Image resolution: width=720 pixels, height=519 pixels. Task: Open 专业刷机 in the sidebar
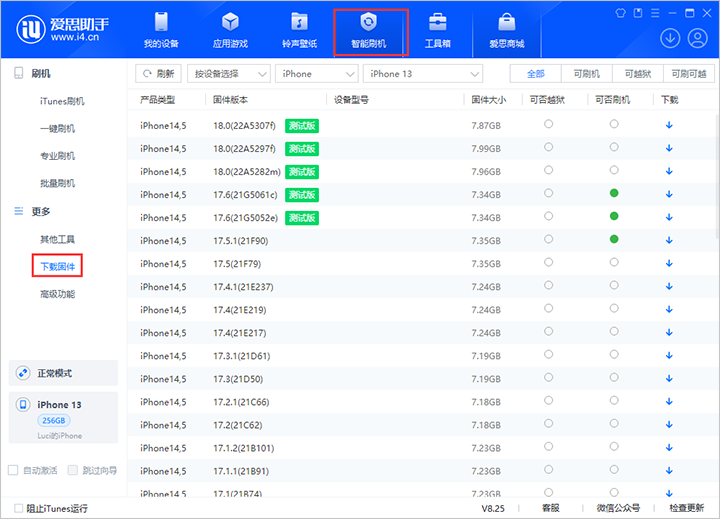pos(57,156)
